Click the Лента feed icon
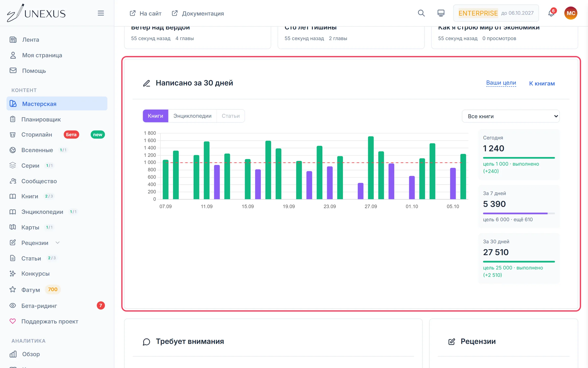The width and height of the screenshot is (588, 368). (x=13, y=39)
